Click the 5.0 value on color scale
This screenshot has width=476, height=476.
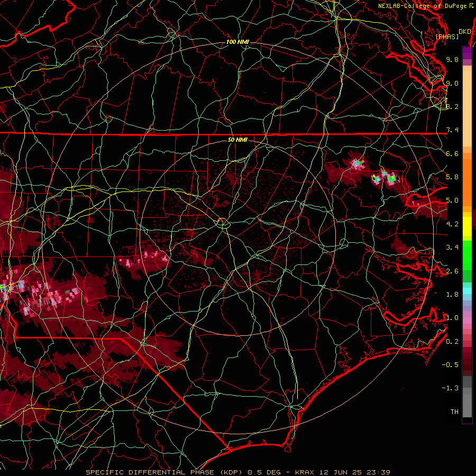click(x=452, y=200)
